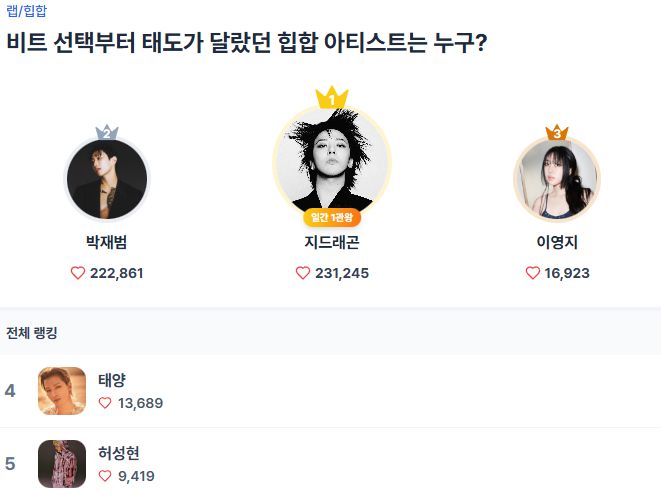Select the 이영지 name label
Screen dimensions: 661x495
coord(557,243)
